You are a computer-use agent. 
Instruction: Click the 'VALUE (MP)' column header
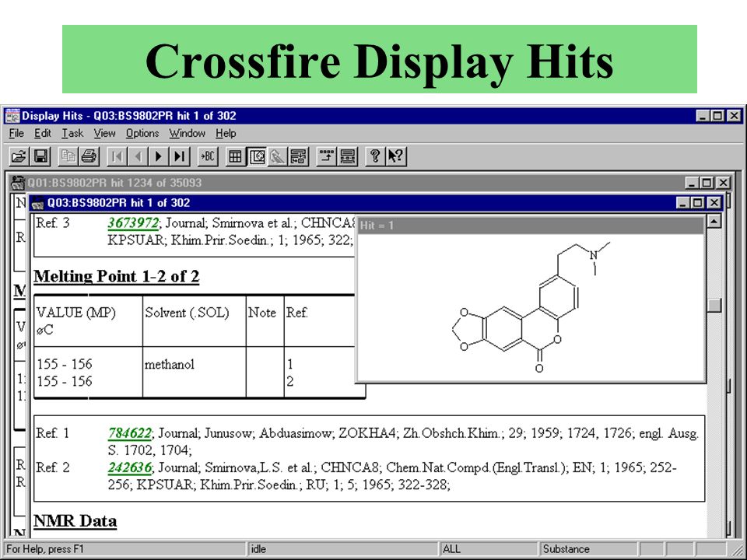coord(76,313)
